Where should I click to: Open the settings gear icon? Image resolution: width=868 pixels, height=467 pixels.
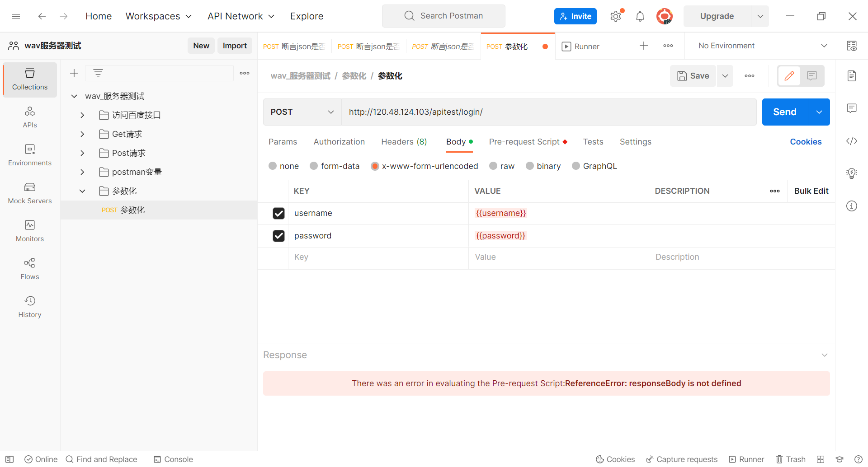pyautogui.click(x=616, y=16)
